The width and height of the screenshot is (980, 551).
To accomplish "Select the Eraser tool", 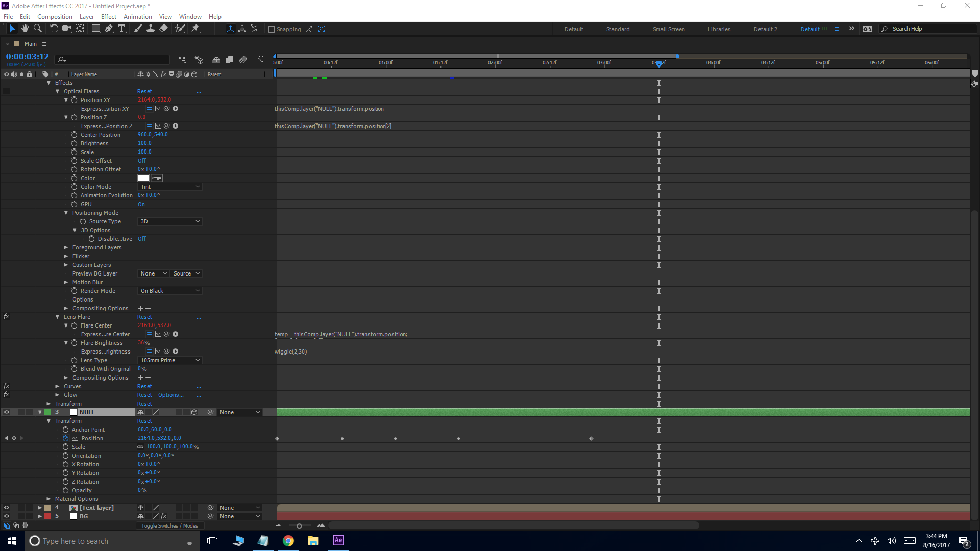I will (163, 29).
